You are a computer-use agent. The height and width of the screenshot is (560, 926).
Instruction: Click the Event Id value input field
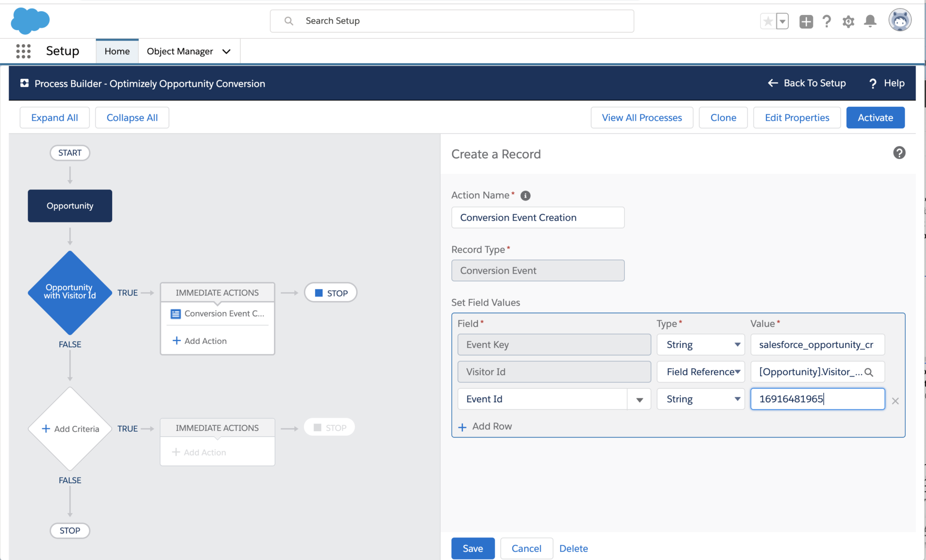click(x=817, y=399)
